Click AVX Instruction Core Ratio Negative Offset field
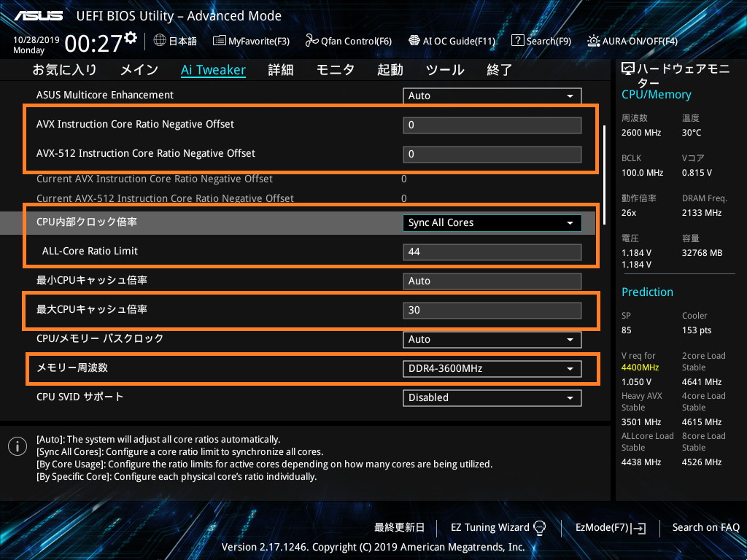The image size is (747, 560). click(492, 125)
